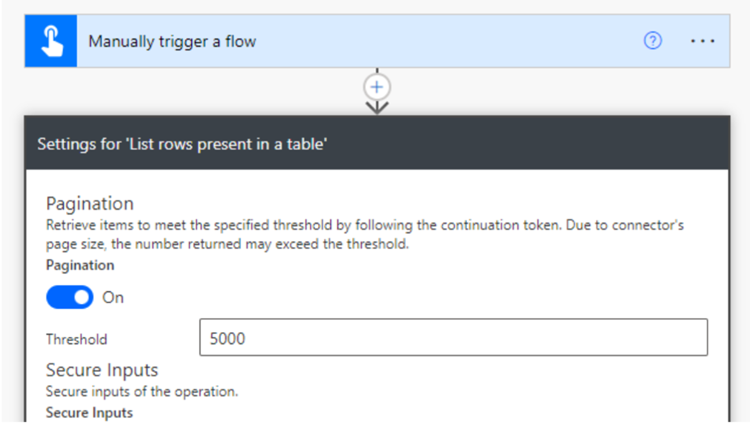Click 'page size, the number returned' line
750x423 pixels.
[228, 244]
